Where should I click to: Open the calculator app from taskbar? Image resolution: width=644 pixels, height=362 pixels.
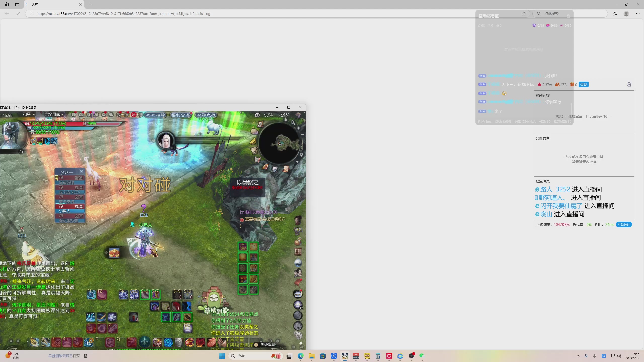[x=378, y=356]
